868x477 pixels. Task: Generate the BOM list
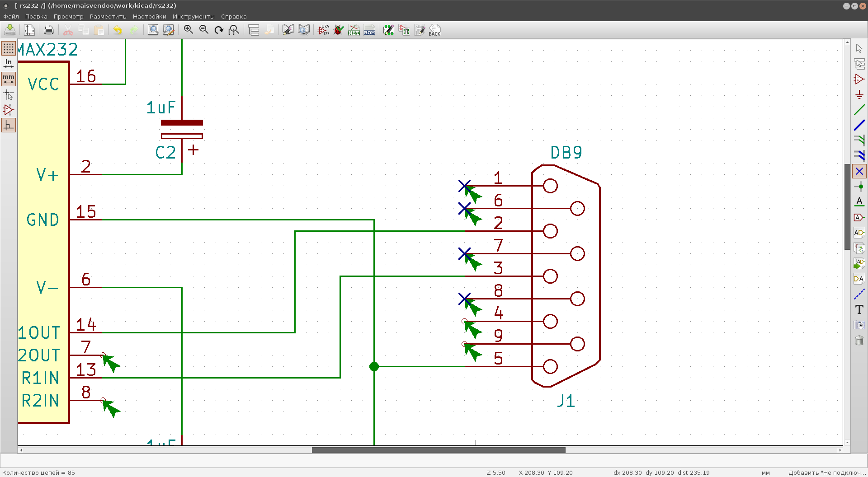[369, 30]
